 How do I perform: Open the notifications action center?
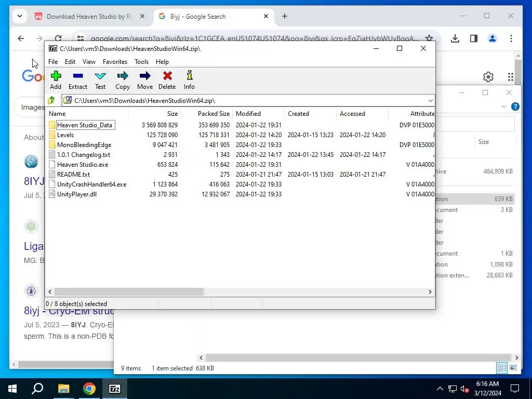tap(515, 389)
